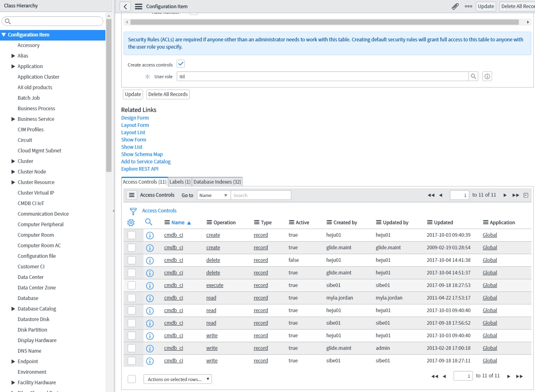The image size is (535, 392).
Task: Click the Class Hierarchy vertical scrollbar
Action: 109,95
